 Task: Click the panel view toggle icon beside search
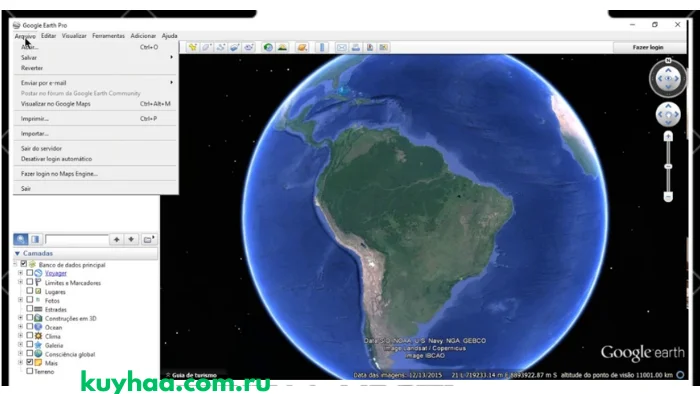pyautogui.click(x=35, y=240)
